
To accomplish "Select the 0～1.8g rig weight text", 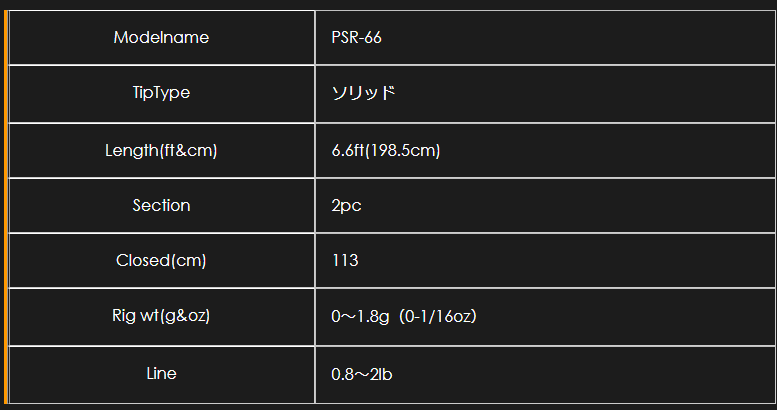I will click(x=361, y=316).
